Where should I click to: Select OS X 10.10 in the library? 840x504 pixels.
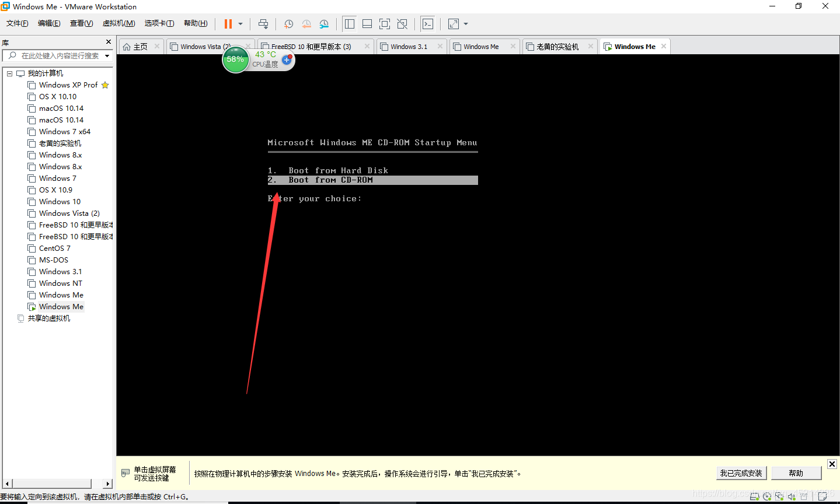click(x=58, y=97)
